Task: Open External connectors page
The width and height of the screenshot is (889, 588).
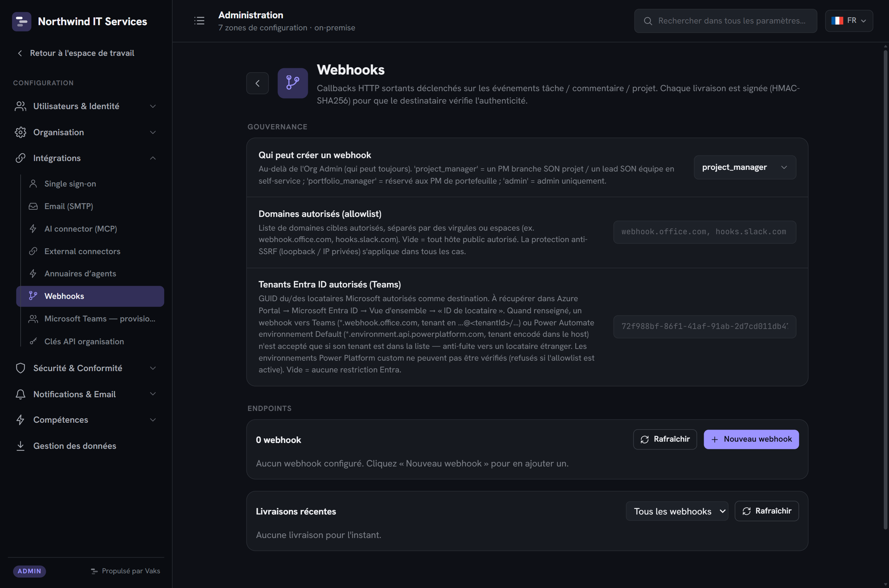Action: coord(90,251)
